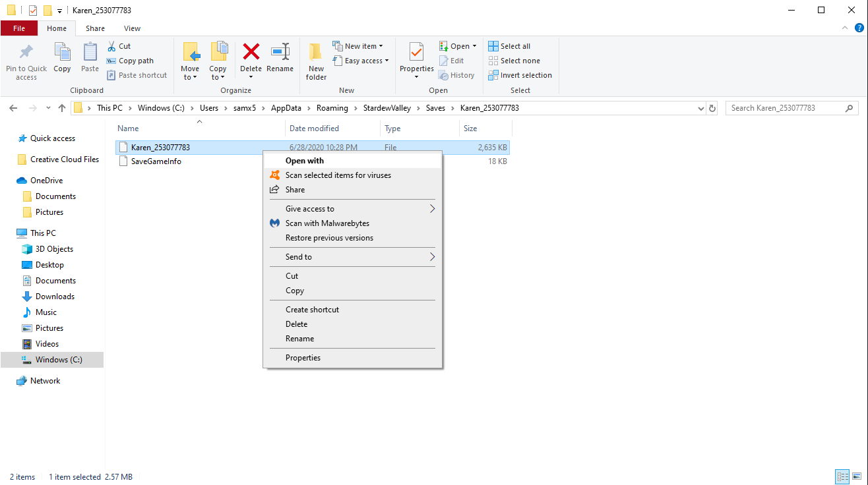Expand the Give access to submenu
Viewport: 868px width, 485px height.
pos(353,209)
